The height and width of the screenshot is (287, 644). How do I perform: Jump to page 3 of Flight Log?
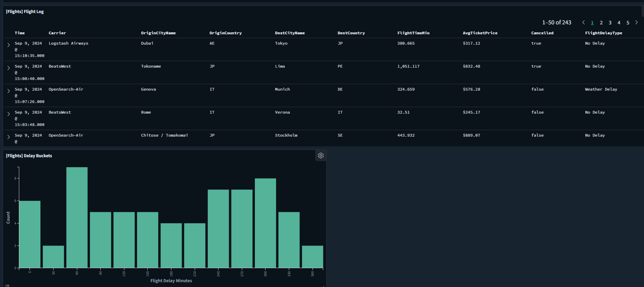point(610,23)
